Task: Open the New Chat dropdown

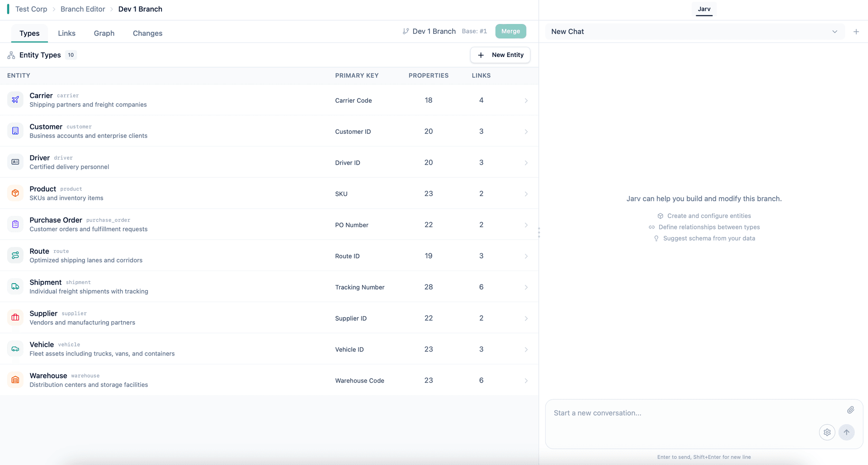Action: click(x=835, y=32)
